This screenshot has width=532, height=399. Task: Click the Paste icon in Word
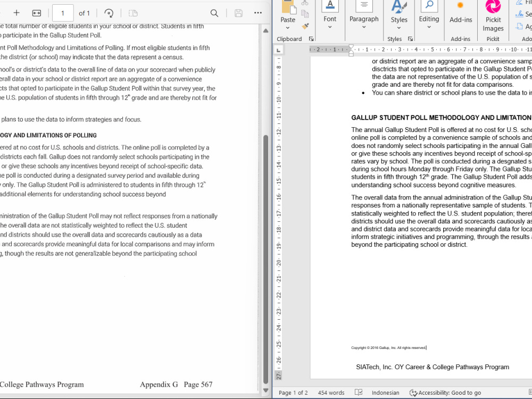[x=289, y=7]
